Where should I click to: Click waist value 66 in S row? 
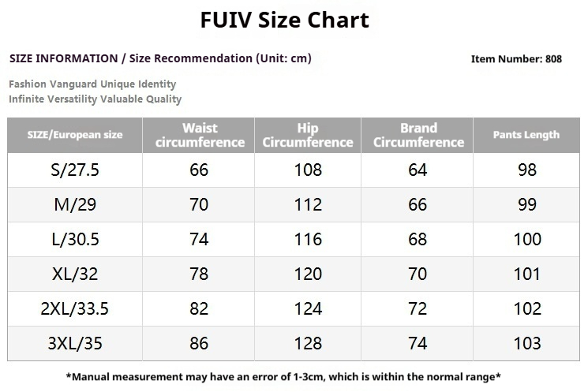200,170
